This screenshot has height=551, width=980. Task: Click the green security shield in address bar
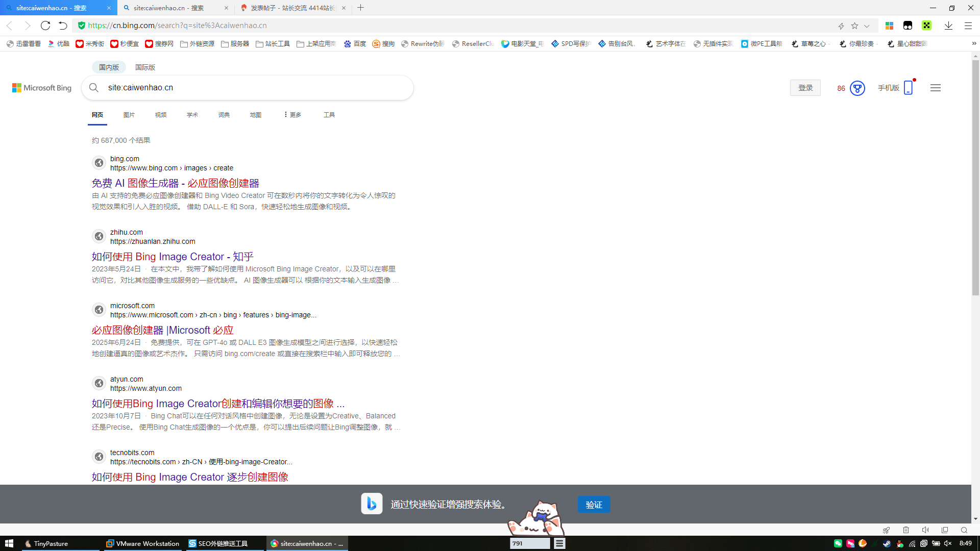tap(82, 26)
